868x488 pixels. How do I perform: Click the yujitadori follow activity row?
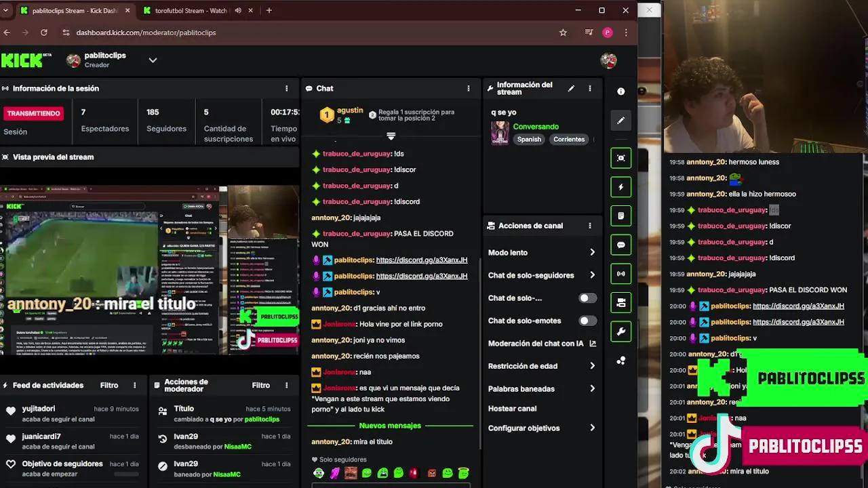coord(73,413)
